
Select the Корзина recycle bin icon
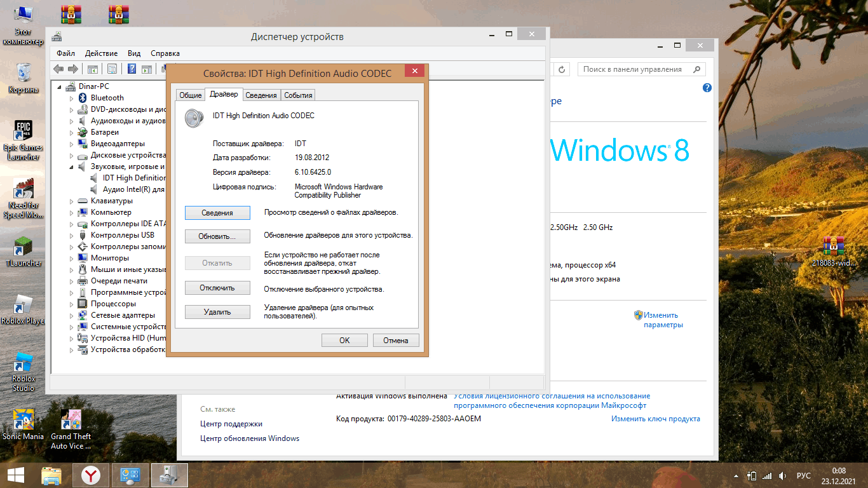coord(24,78)
